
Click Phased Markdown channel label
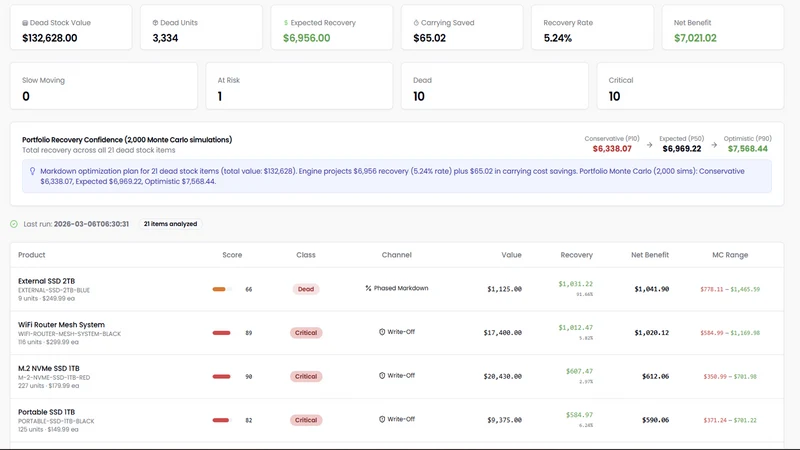401,288
